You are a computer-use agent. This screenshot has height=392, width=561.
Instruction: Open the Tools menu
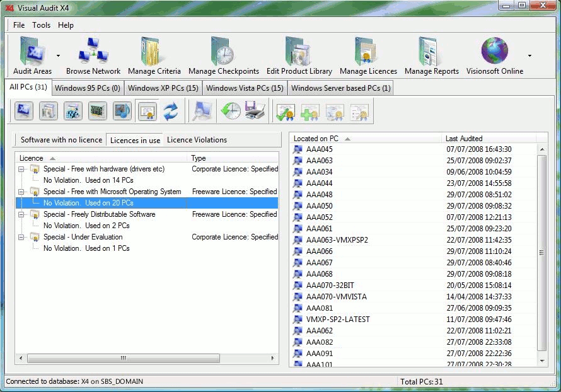coord(41,25)
